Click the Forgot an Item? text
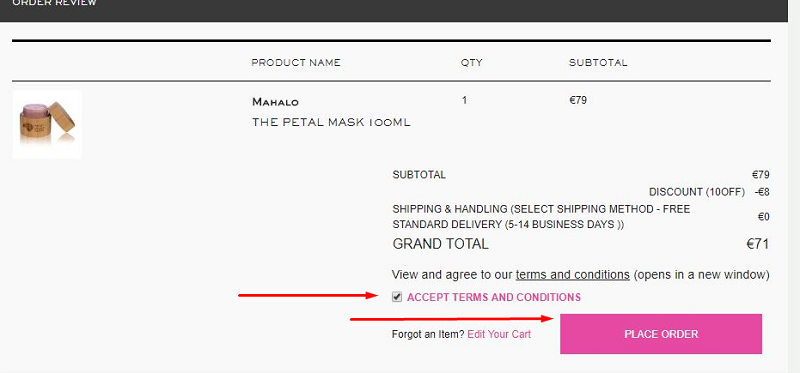This screenshot has width=800, height=373. [428, 334]
